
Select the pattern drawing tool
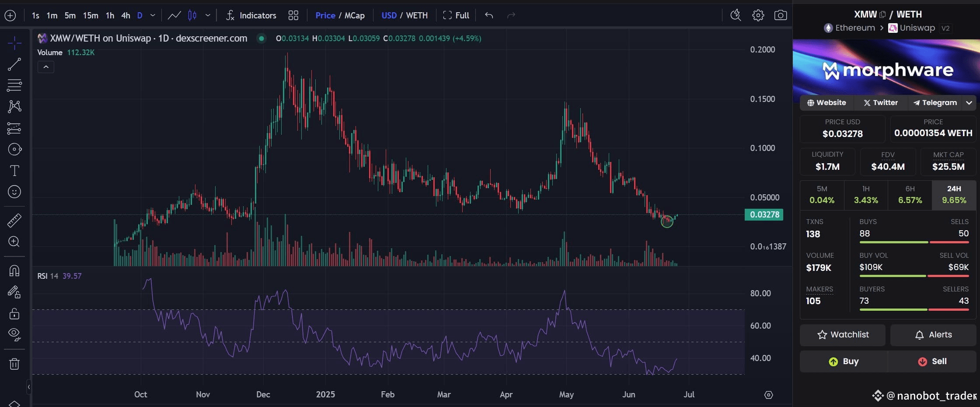click(14, 106)
